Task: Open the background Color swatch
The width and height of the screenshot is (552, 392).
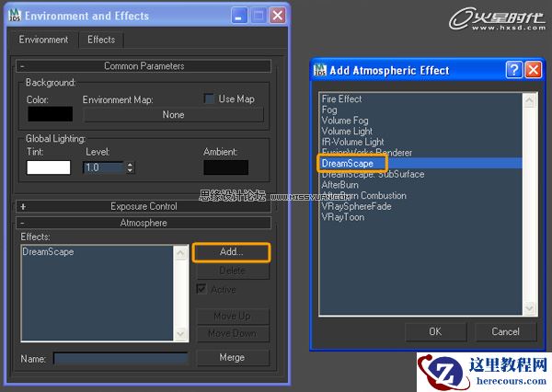Action: [50, 114]
